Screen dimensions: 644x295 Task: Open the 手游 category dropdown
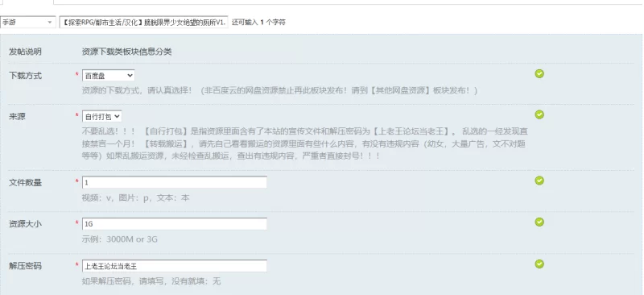coord(27,23)
